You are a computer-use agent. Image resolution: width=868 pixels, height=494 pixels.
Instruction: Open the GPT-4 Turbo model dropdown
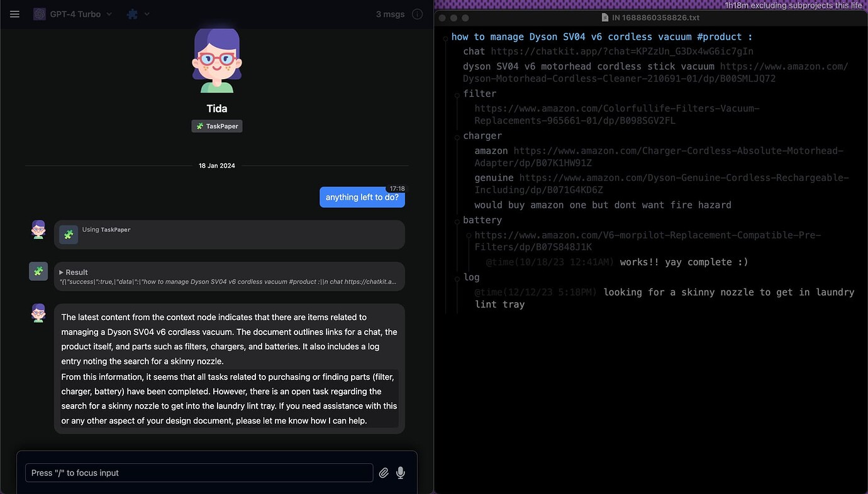pos(73,14)
